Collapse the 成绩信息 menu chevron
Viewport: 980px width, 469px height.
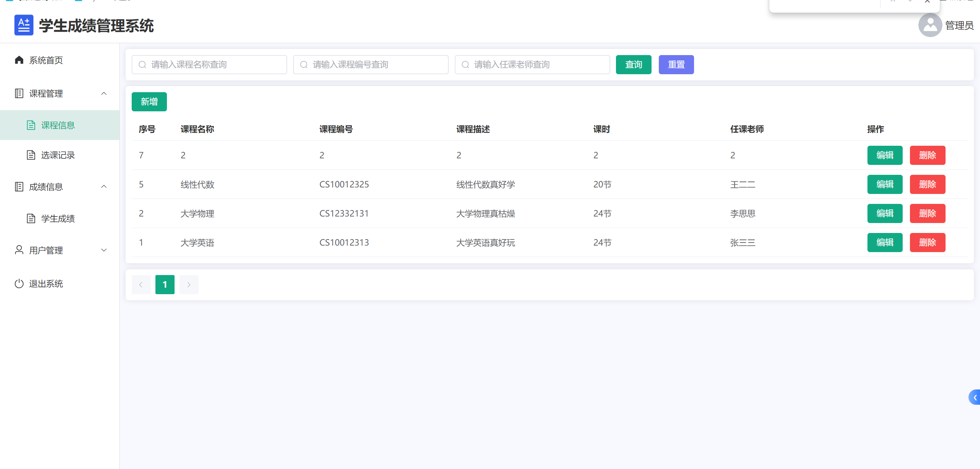click(104, 187)
